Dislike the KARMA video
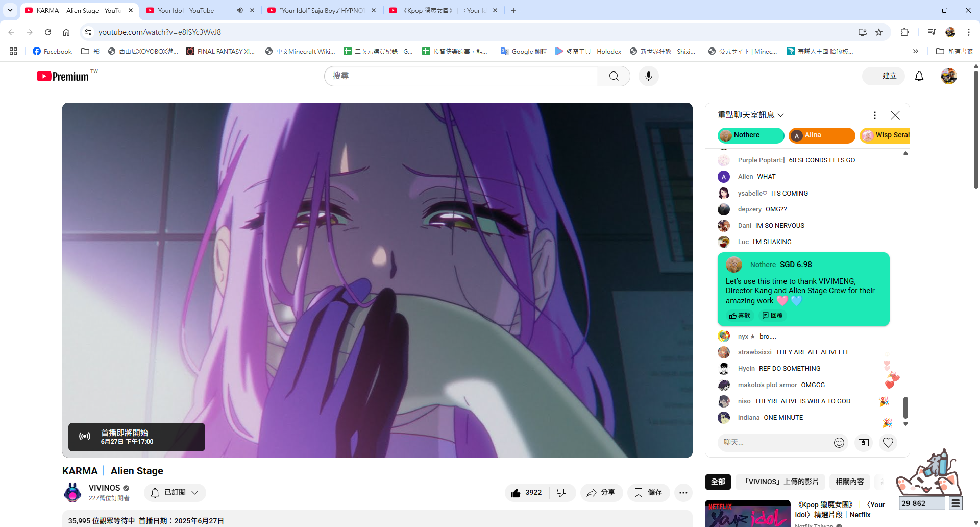 point(562,493)
